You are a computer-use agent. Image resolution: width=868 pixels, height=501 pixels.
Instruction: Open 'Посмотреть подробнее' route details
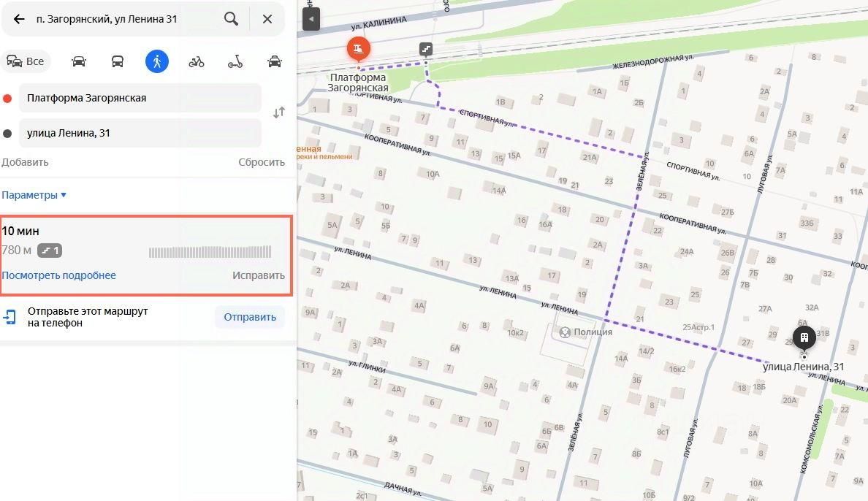click(58, 275)
